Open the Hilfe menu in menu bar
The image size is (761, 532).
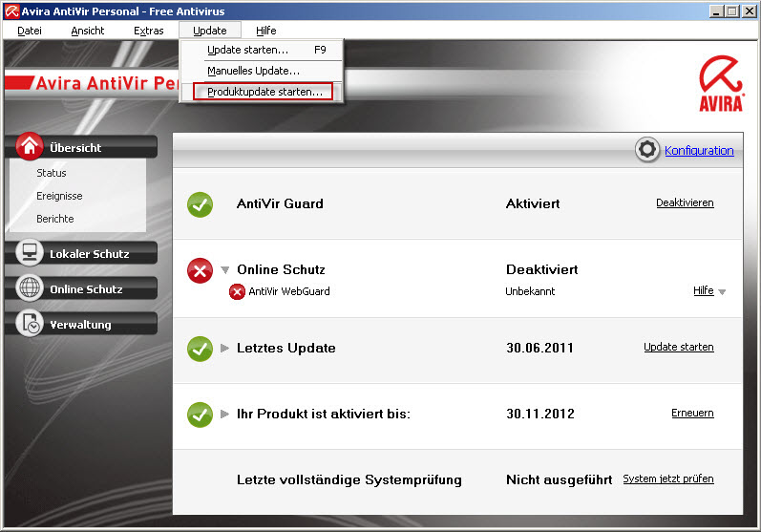(x=266, y=31)
